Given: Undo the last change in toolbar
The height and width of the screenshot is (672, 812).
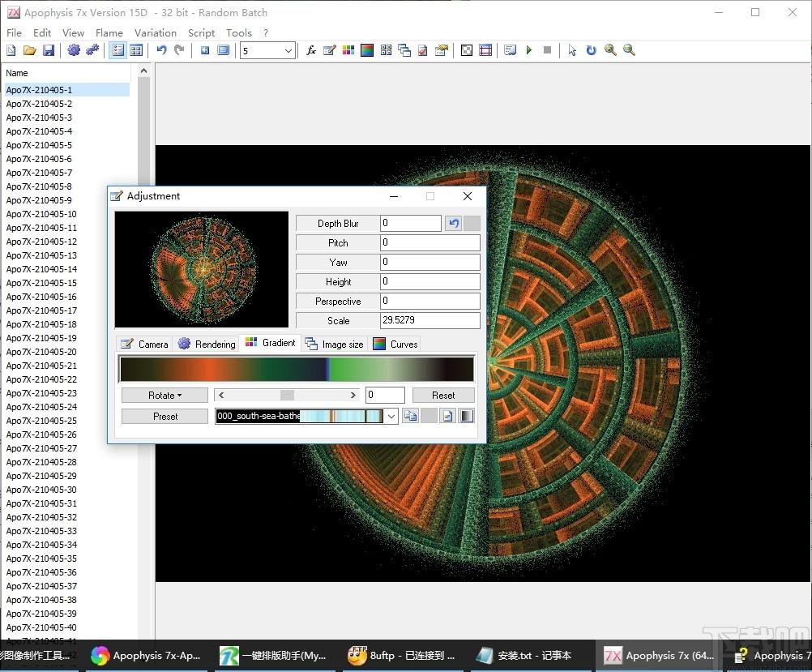Looking at the screenshot, I should click(x=161, y=50).
